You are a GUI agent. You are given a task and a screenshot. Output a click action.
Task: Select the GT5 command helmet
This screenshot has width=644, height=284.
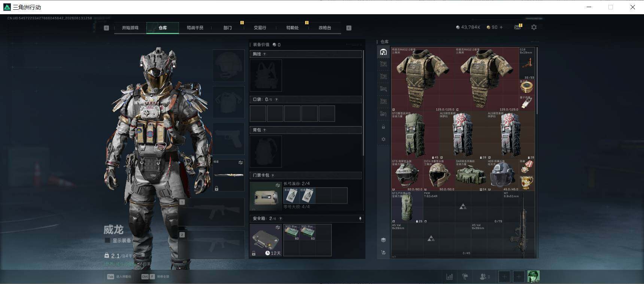(407, 175)
